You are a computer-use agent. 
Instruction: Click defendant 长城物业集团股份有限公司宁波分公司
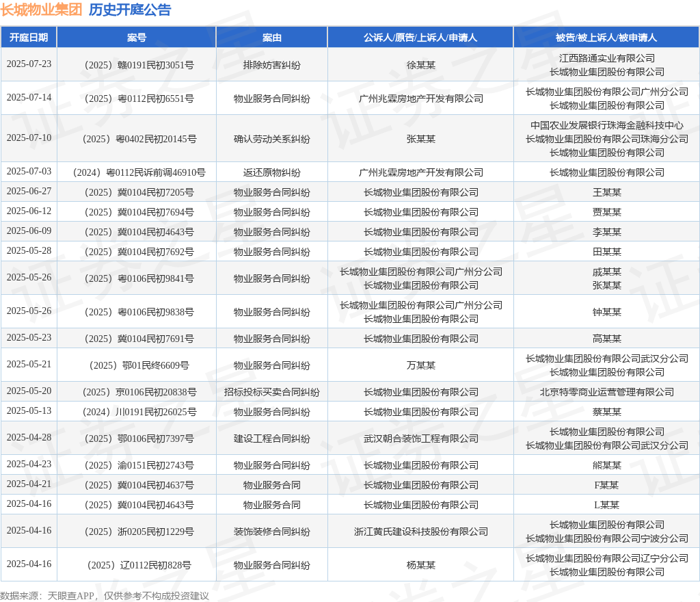pyautogui.click(x=607, y=538)
